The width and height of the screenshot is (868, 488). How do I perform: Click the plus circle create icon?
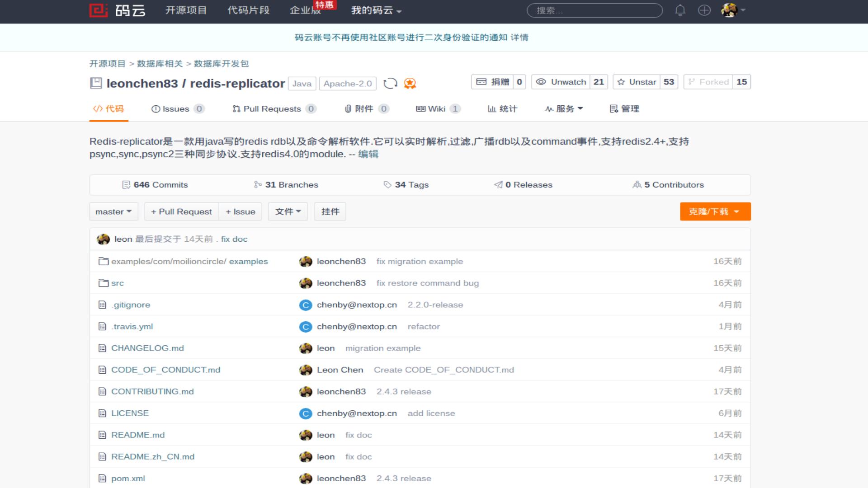click(x=704, y=10)
